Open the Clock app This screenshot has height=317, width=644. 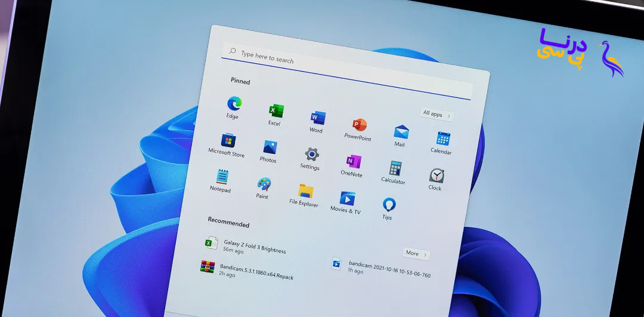point(436,176)
